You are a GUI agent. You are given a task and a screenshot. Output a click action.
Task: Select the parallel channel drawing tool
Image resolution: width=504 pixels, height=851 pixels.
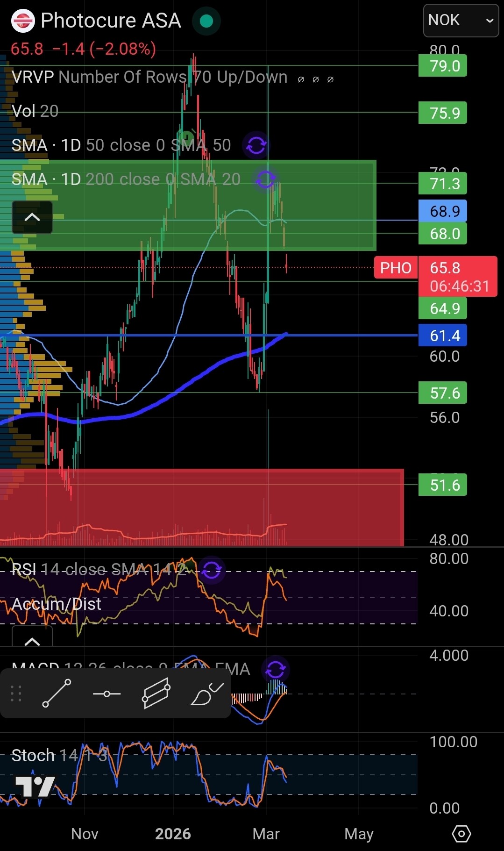pyautogui.click(x=156, y=694)
